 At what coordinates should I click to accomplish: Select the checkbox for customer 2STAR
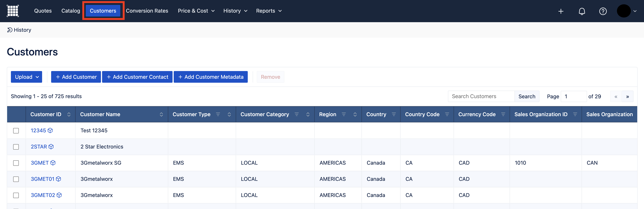pyautogui.click(x=16, y=147)
